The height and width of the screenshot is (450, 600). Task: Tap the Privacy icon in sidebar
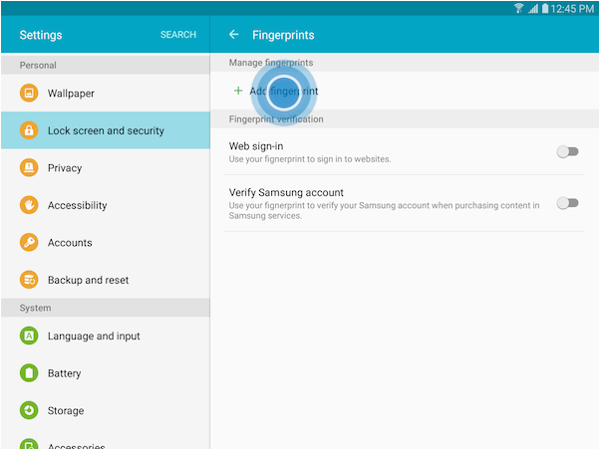[x=29, y=168]
